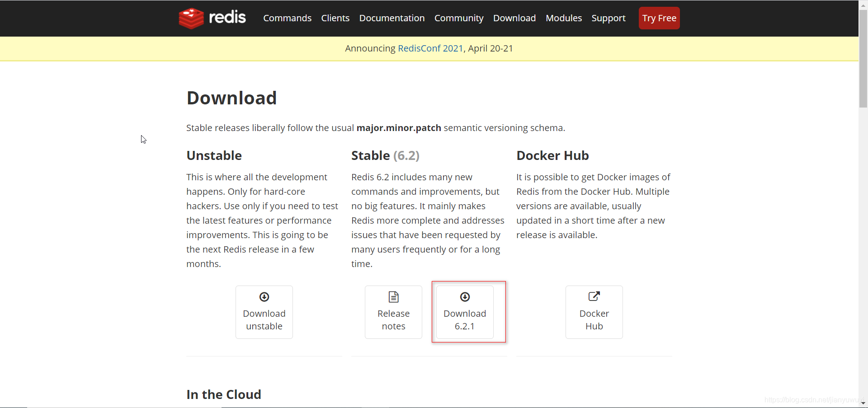Viewport: 868px width, 408px height.
Task: Select Download in the navigation bar
Action: (514, 18)
